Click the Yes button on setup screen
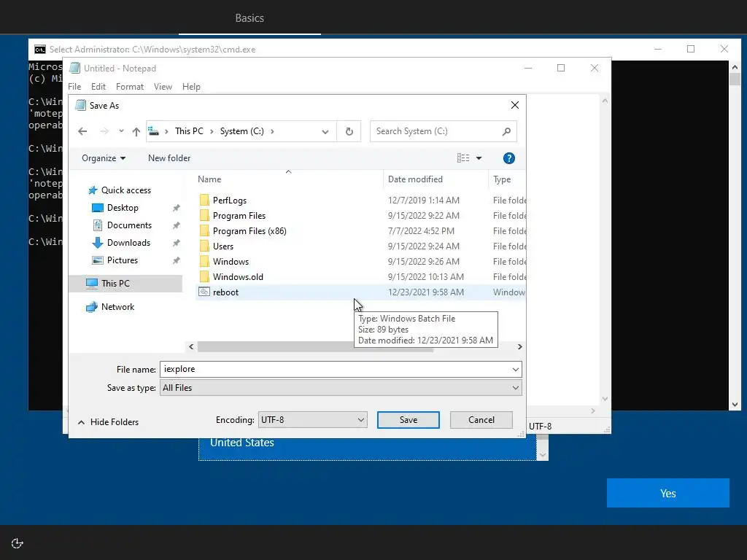The image size is (747, 560). pyautogui.click(x=667, y=494)
